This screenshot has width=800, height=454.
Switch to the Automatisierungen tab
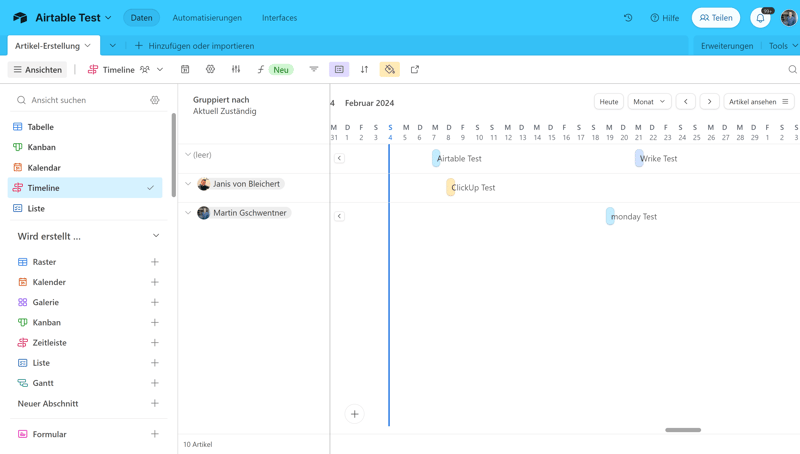click(207, 18)
